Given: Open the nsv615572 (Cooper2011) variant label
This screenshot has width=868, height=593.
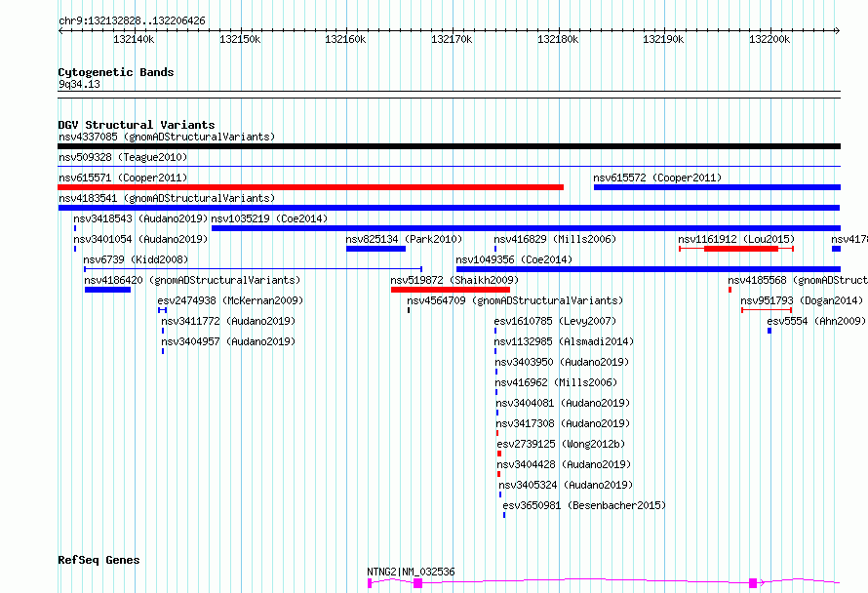Looking at the screenshot, I should (x=657, y=178).
